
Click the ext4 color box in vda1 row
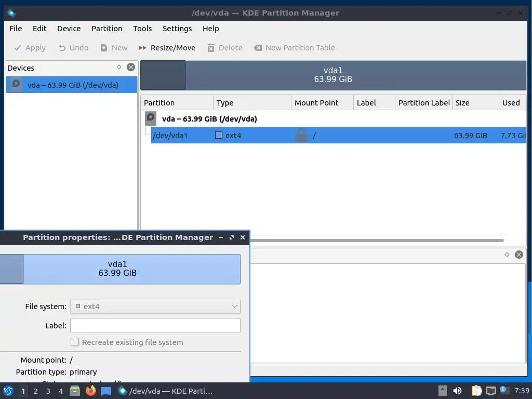point(219,136)
